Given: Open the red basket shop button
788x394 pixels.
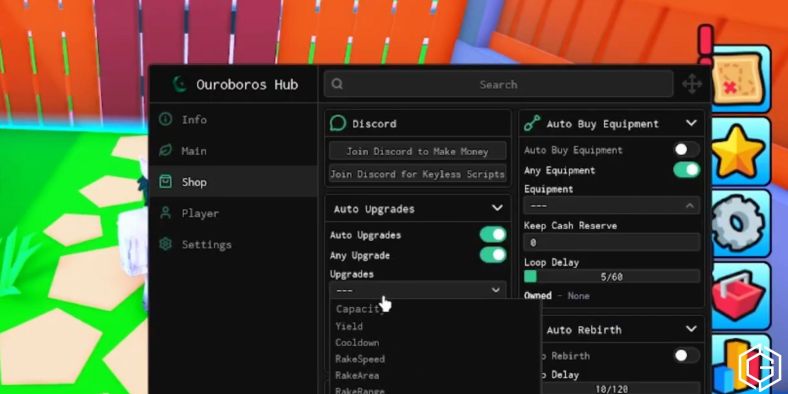Looking at the screenshot, I should point(738,296).
